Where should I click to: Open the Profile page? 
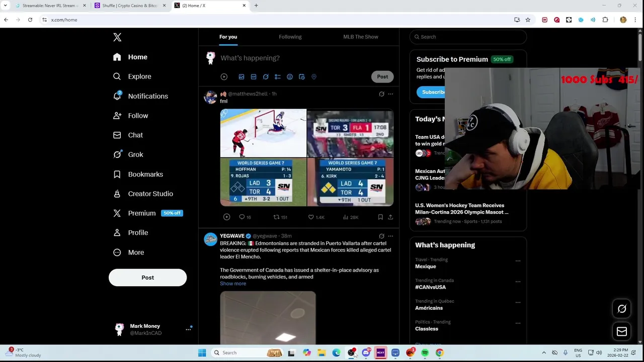pyautogui.click(x=131, y=233)
